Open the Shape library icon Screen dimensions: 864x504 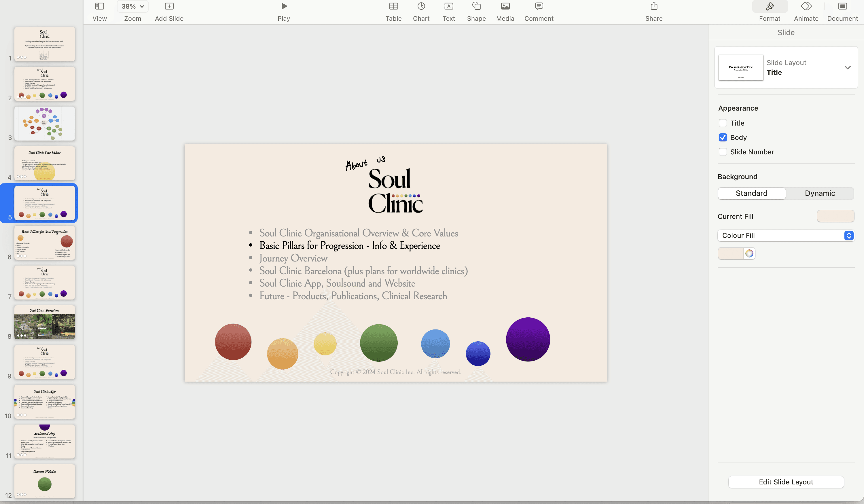(476, 6)
